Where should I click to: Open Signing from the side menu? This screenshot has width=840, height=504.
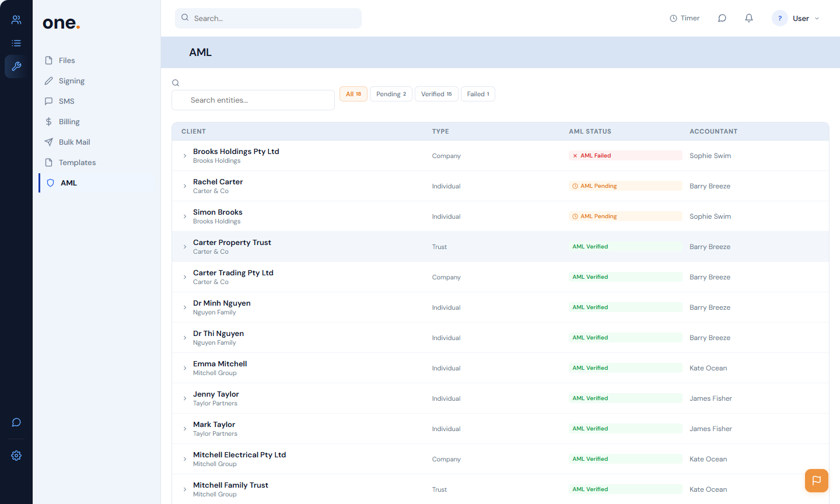(97, 80)
